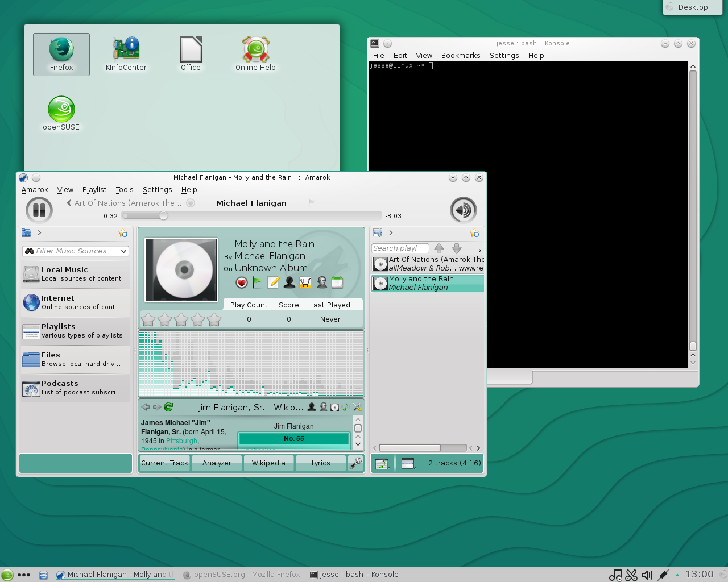728x582 pixels.
Task: Click the playlist bookmark star icon
Action: (475, 233)
